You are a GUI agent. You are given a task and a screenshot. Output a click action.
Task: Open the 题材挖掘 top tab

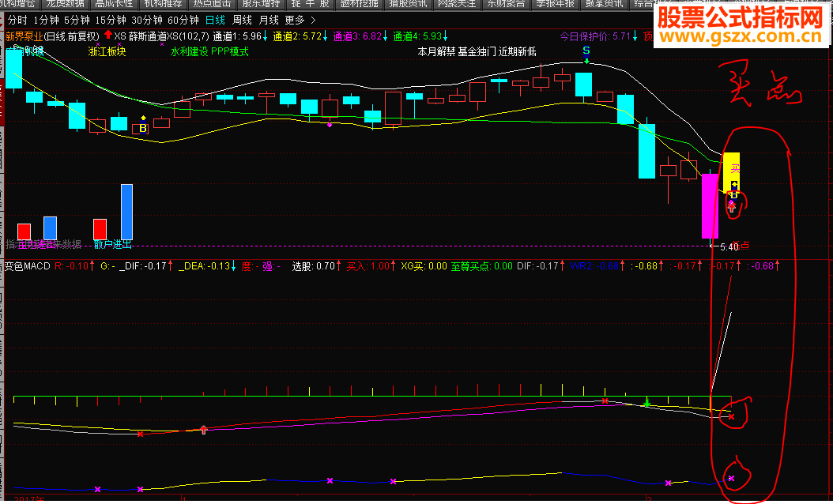[x=359, y=4]
